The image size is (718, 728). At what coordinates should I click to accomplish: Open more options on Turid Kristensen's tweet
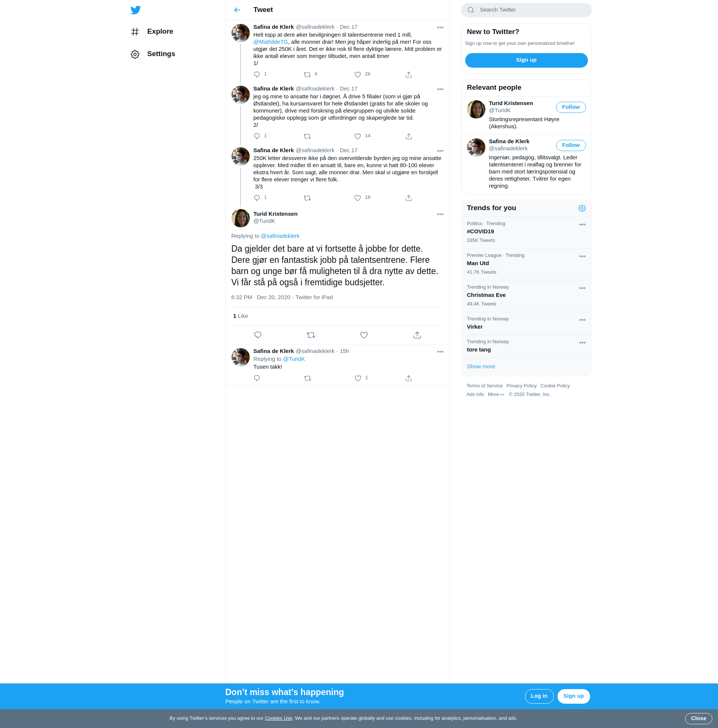coord(440,214)
